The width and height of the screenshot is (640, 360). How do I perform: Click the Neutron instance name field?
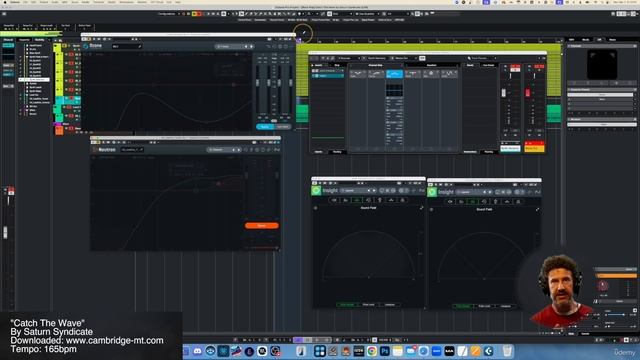pos(131,150)
